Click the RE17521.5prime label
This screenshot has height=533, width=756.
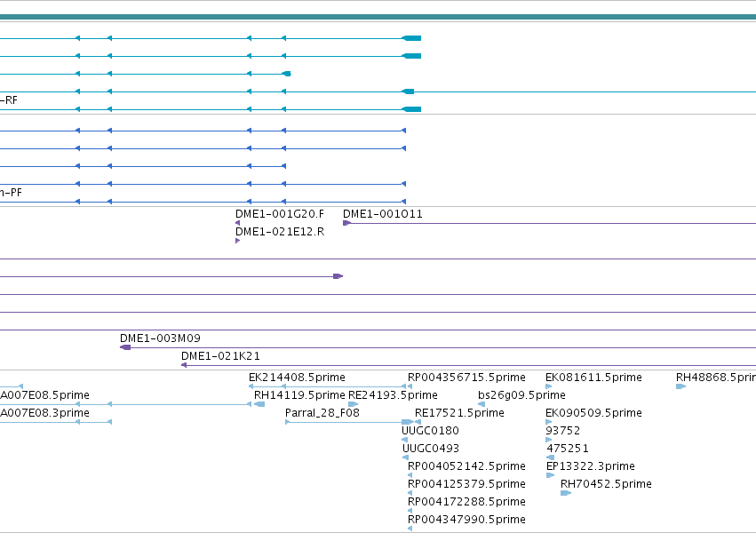tap(459, 413)
